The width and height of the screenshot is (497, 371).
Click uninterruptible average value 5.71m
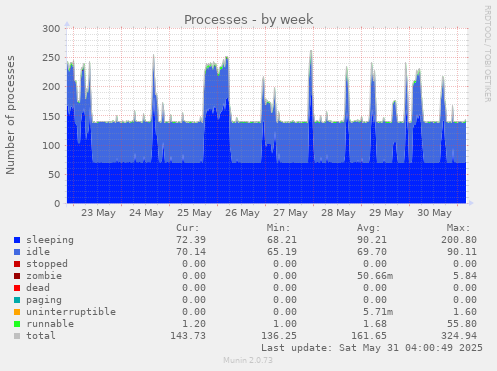[x=378, y=312]
